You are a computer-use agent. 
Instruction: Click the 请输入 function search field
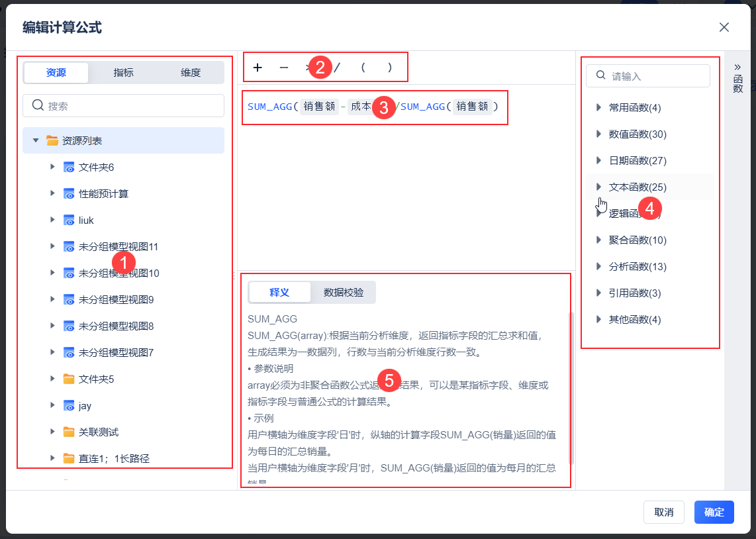click(x=648, y=76)
